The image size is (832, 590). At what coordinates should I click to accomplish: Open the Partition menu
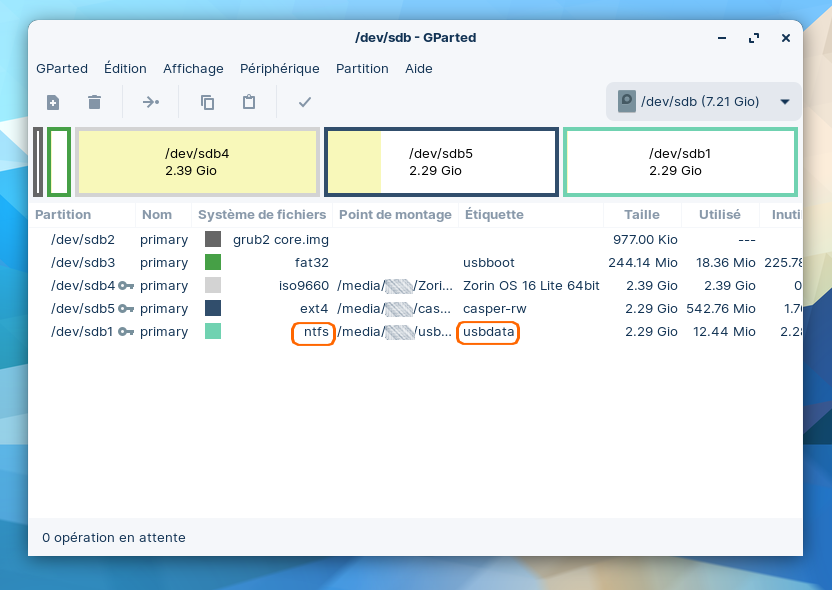point(362,69)
